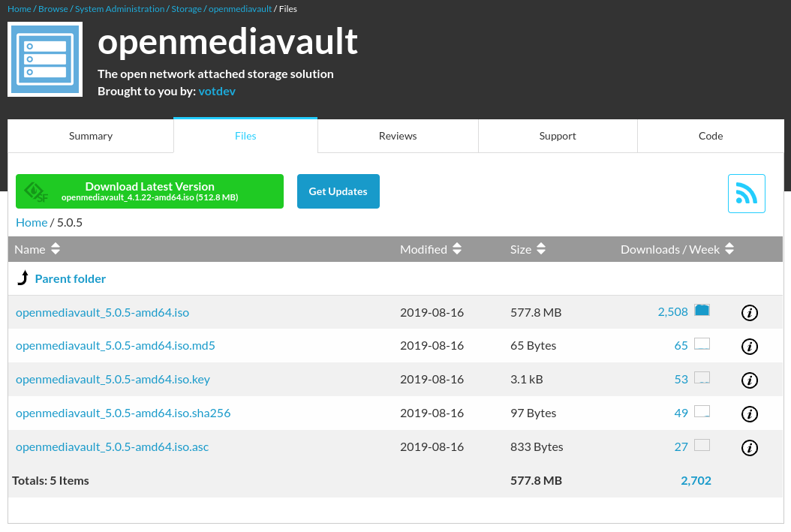
Task: Click the Download Latest Version button
Action: point(149,191)
